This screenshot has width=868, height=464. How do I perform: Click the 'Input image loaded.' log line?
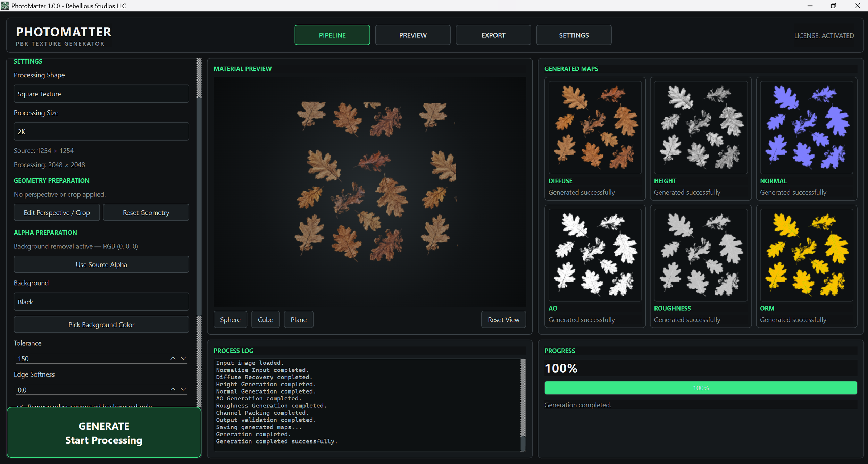click(250, 363)
